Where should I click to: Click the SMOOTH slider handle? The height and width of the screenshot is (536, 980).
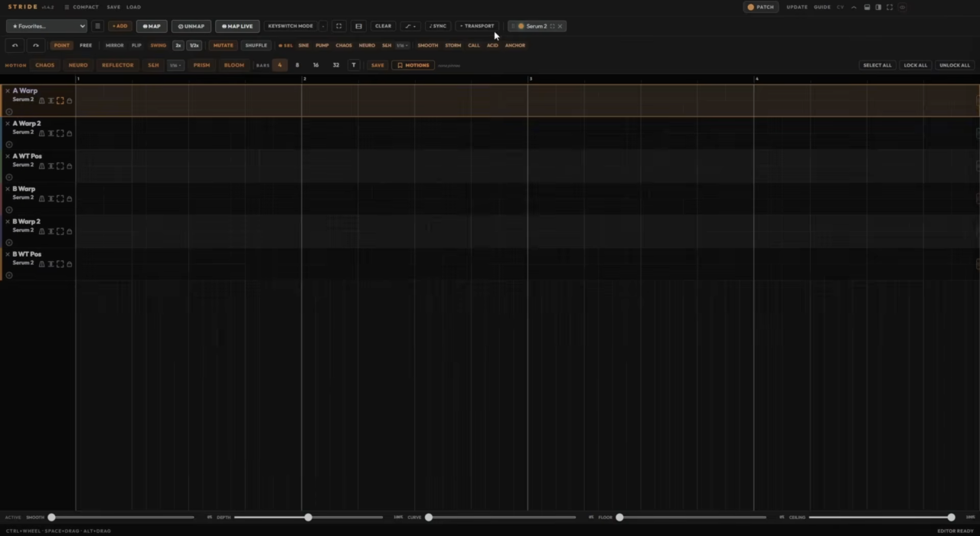(x=51, y=518)
